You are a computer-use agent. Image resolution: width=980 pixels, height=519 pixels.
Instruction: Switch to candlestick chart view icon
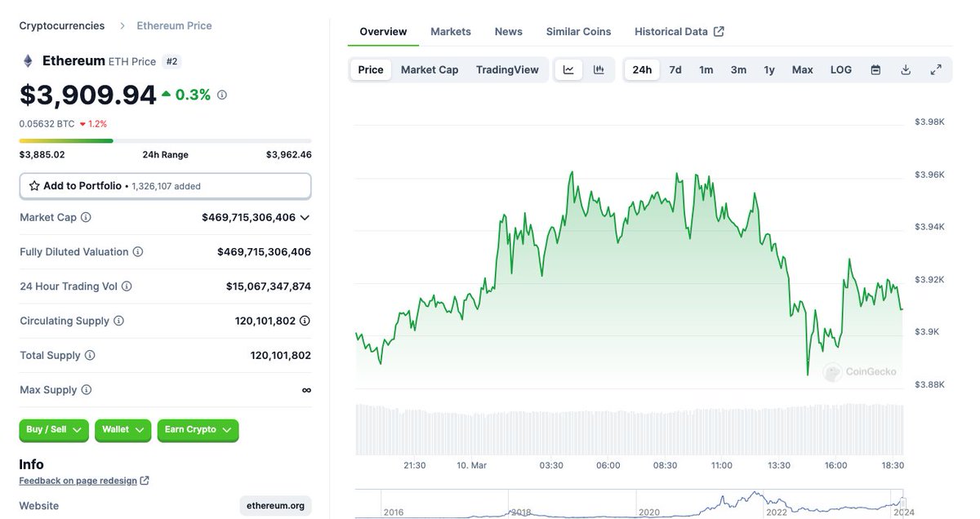(x=599, y=69)
